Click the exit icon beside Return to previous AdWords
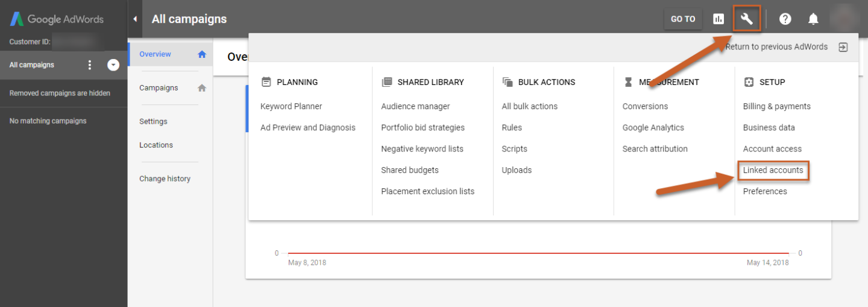The height and width of the screenshot is (307, 868). point(843,47)
